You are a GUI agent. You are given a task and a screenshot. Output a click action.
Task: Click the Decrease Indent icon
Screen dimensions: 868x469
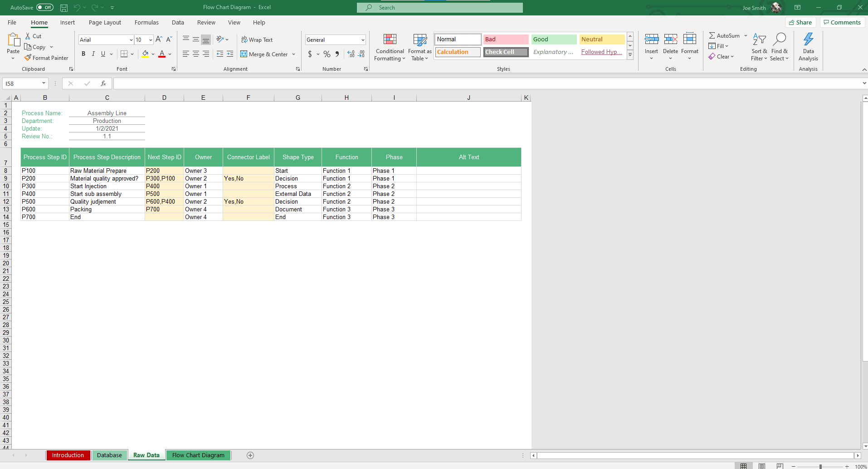(220, 54)
